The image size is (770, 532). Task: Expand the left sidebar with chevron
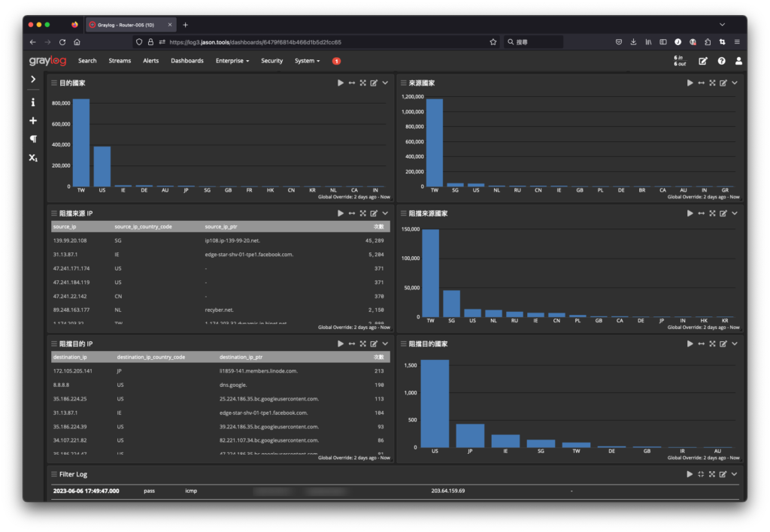pyautogui.click(x=33, y=79)
